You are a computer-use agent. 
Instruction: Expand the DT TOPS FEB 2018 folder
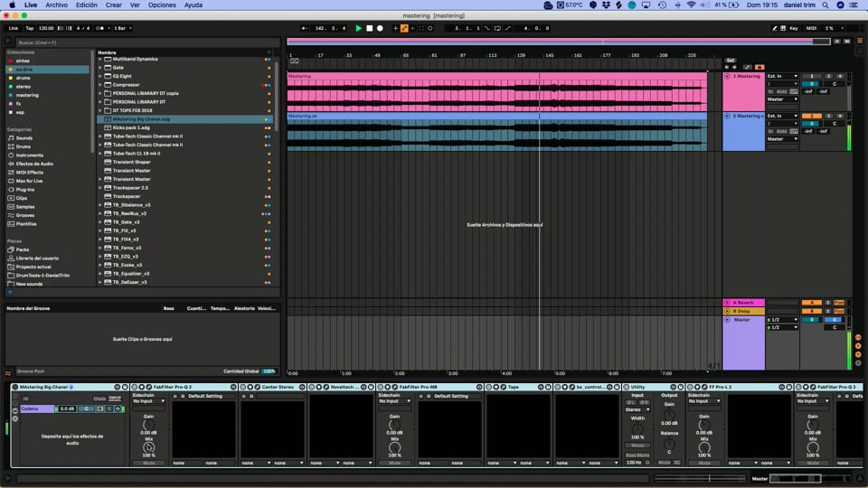click(100, 110)
